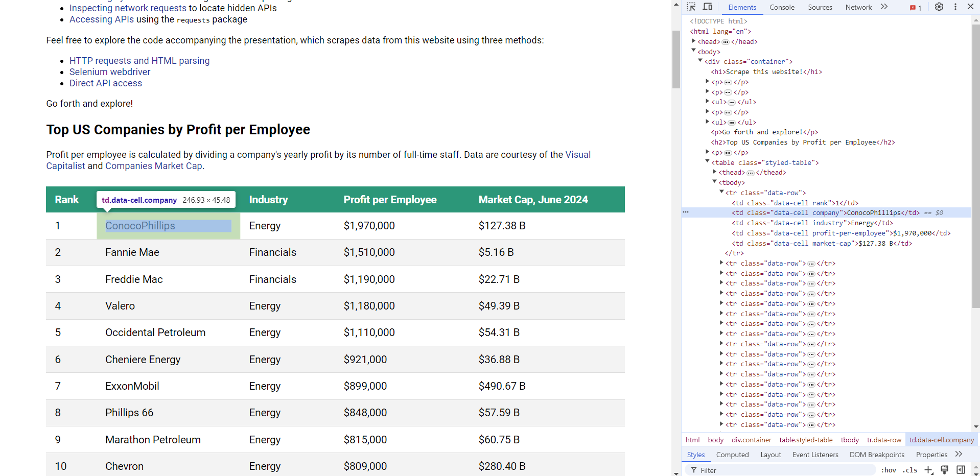Expand the head element node
This screenshot has height=476, width=980.
pyautogui.click(x=693, y=41)
